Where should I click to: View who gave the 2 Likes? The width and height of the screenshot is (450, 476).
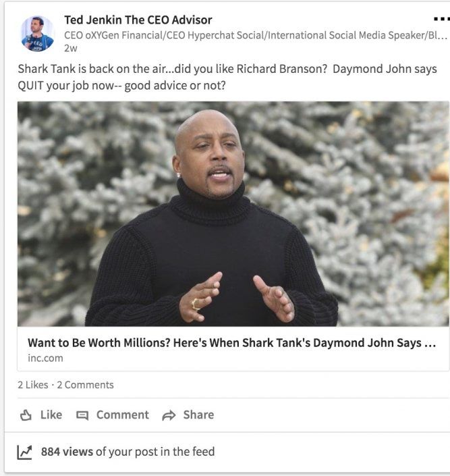(x=33, y=385)
